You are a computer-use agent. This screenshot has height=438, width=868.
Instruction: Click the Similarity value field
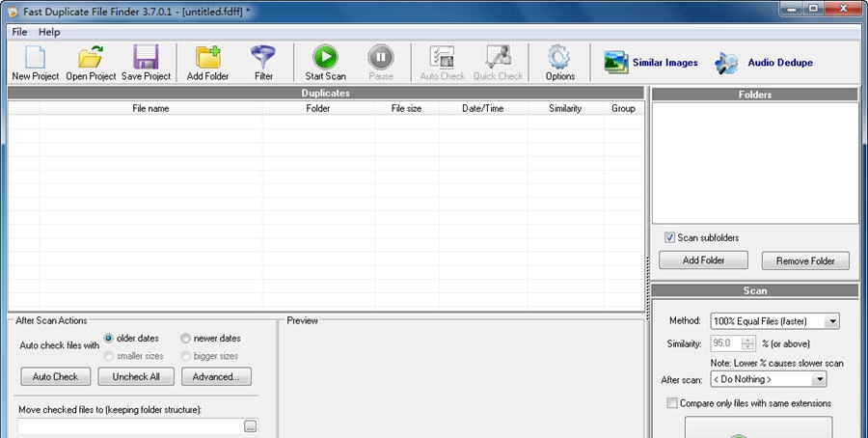[726, 343]
